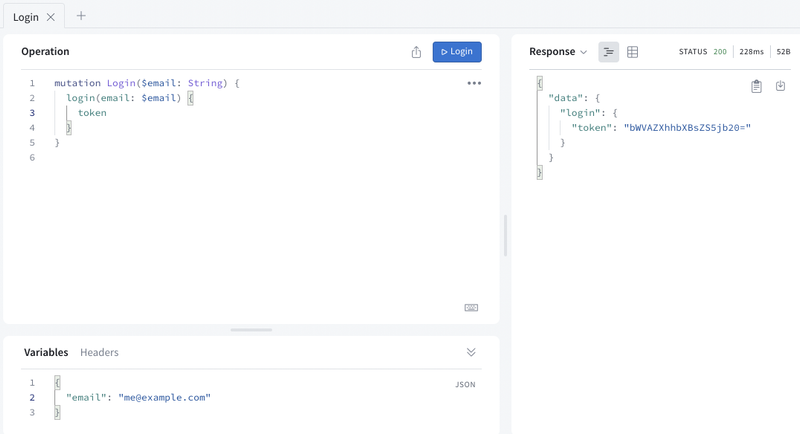The height and width of the screenshot is (434, 800).
Task: Download the response data
Action: (781, 87)
